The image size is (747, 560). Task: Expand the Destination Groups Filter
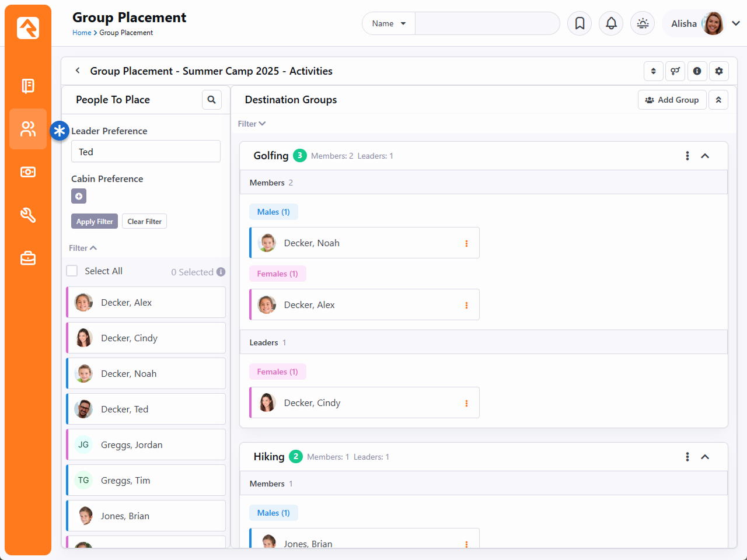pyautogui.click(x=252, y=124)
